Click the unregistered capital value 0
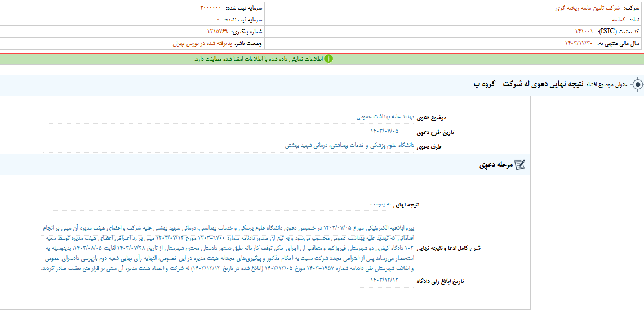Viewport: 644px width, 319px height. click(218, 19)
